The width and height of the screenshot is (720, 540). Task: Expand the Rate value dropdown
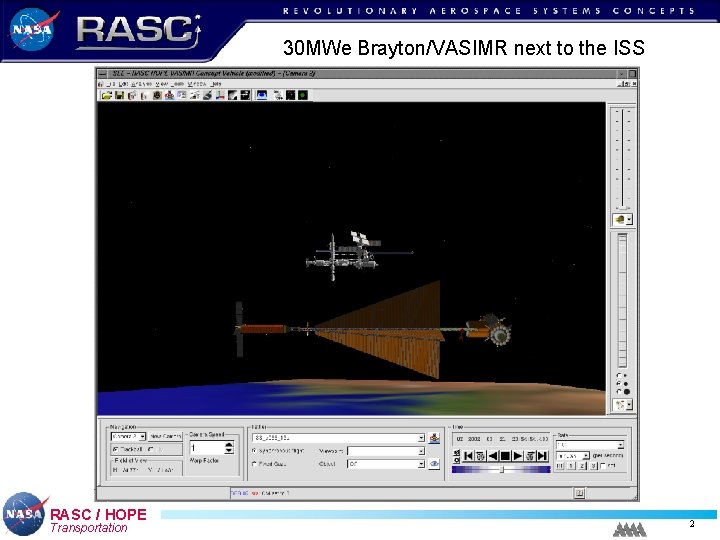click(x=620, y=445)
